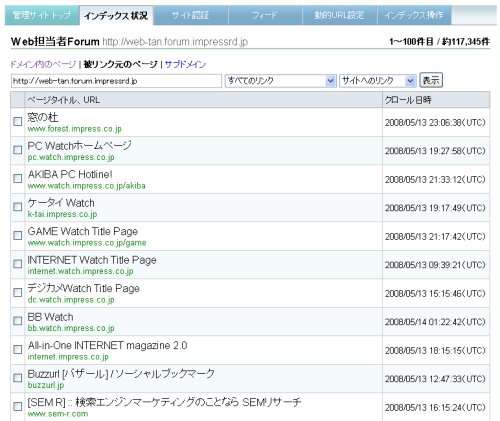Screen dimensions: 500x421
Task: Open [SEM R] SEMリサーチ title
Action: [164, 402]
